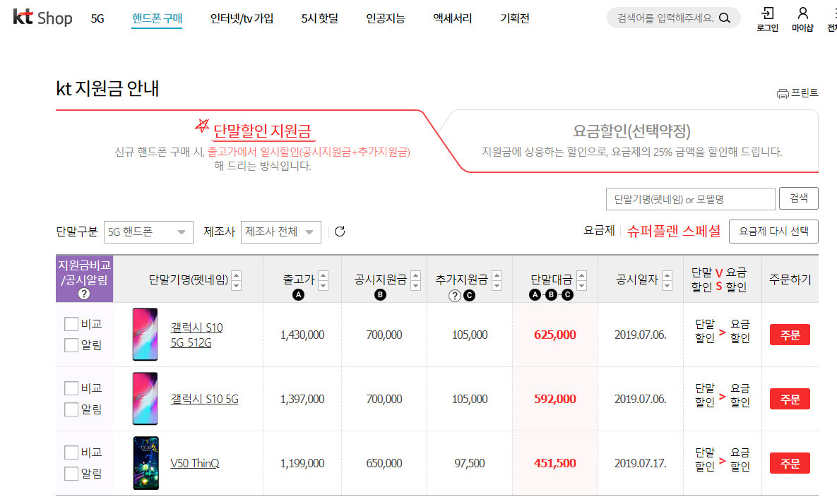Image resolution: width=837 pixels, height=504 pixels.
Task: Check 알림 for V50 ThinQ
Action: (71, 473)
